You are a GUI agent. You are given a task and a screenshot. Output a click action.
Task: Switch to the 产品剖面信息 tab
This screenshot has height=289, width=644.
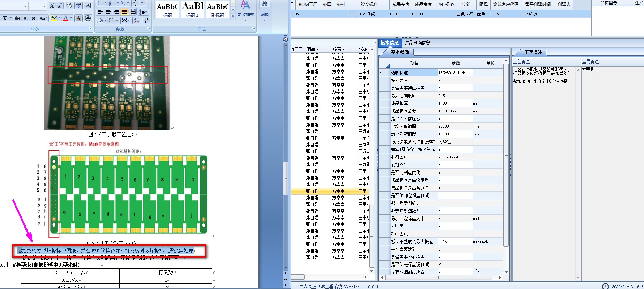417,43
